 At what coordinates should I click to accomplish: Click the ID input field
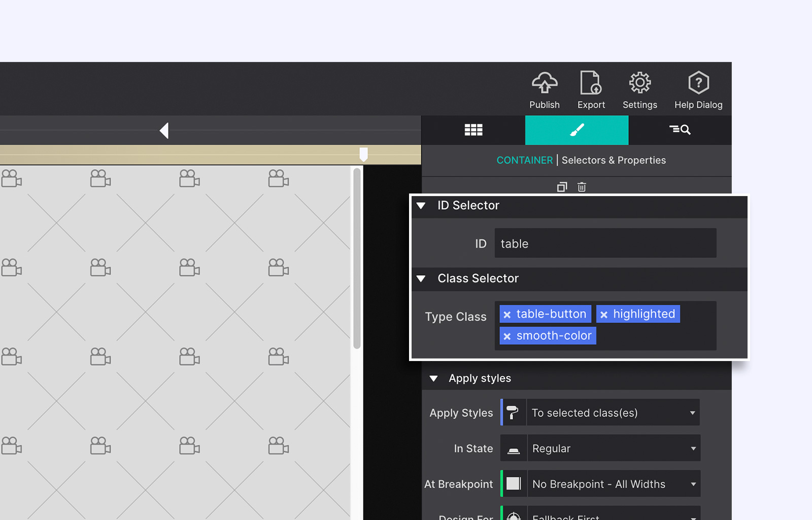pyautogui.click(x=605, y=243)
